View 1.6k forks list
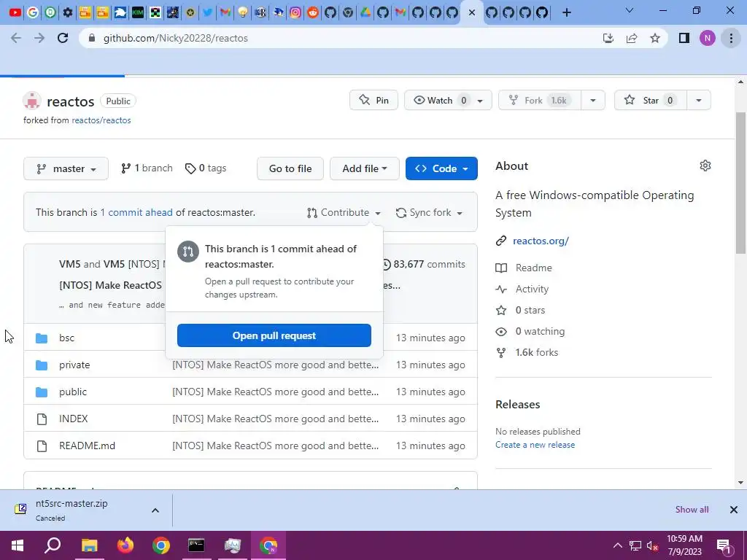The width and height of the screenshot is (747, 560). tap(536, 352)
